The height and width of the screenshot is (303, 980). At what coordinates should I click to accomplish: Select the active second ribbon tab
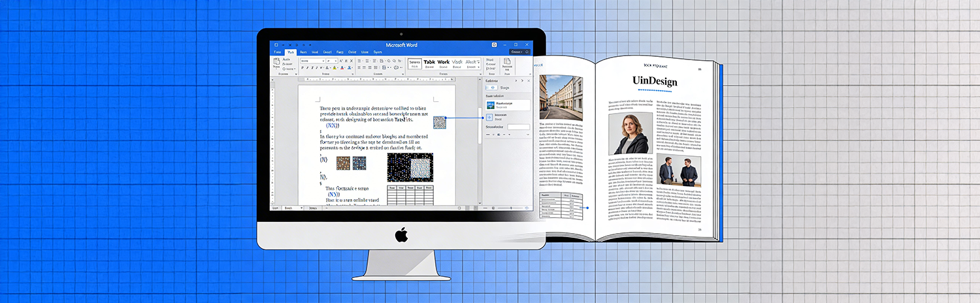[x=290, y=52]
